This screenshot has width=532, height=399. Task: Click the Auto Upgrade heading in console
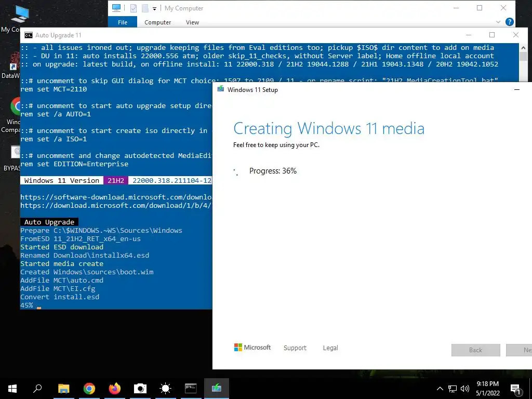click(x=49, y=222)
